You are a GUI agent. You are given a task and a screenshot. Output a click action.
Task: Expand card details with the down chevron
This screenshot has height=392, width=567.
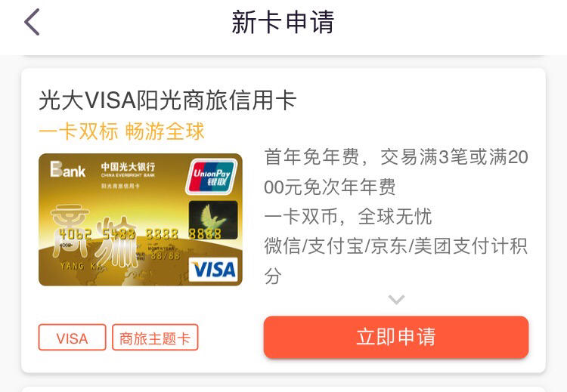coord(396,299)
